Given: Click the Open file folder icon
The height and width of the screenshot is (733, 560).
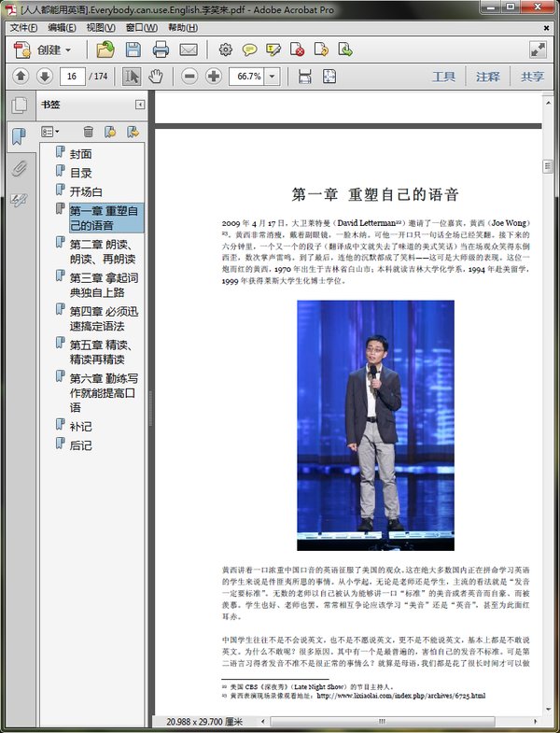Looking at the screenshot, I should point(105,49).
